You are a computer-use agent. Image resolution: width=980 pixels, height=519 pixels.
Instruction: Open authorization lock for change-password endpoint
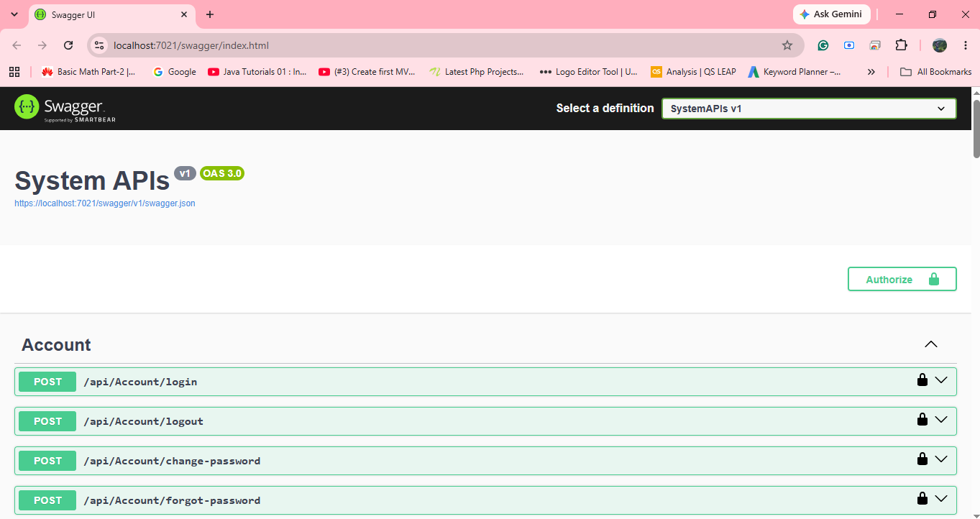(922, 459)
